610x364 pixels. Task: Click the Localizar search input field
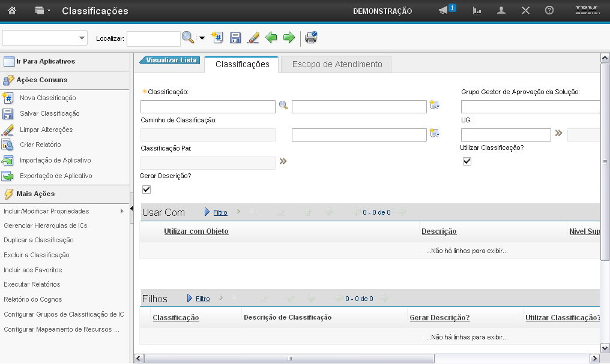click(153, 38)
